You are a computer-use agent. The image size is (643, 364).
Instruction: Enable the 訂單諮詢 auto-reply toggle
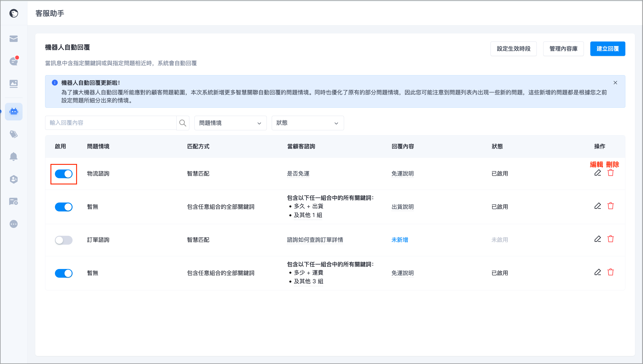[x=64, y=240]
